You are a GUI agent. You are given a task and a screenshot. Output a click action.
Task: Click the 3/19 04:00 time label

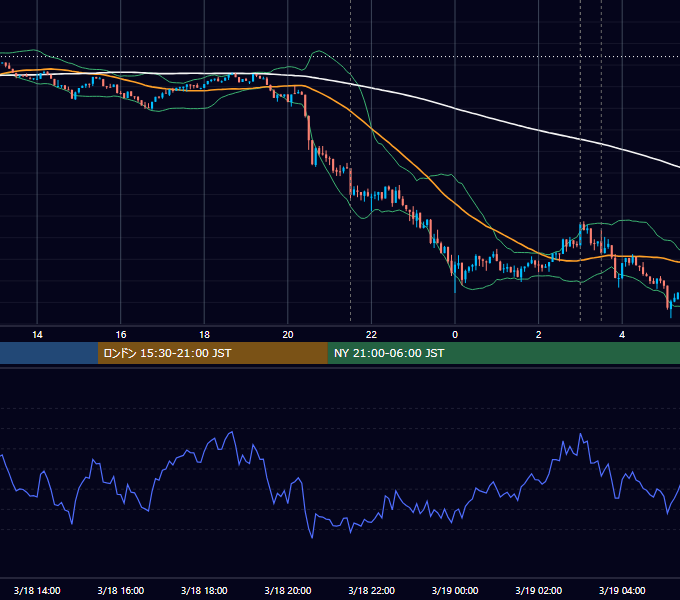(622, 590)
